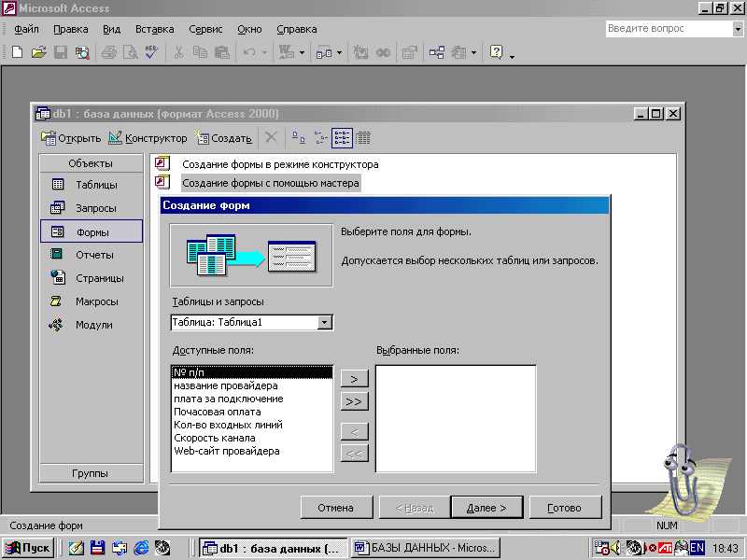Viewport: 747px width, 560px height.
Task: Move all fields with >> button
Action: 355,401
